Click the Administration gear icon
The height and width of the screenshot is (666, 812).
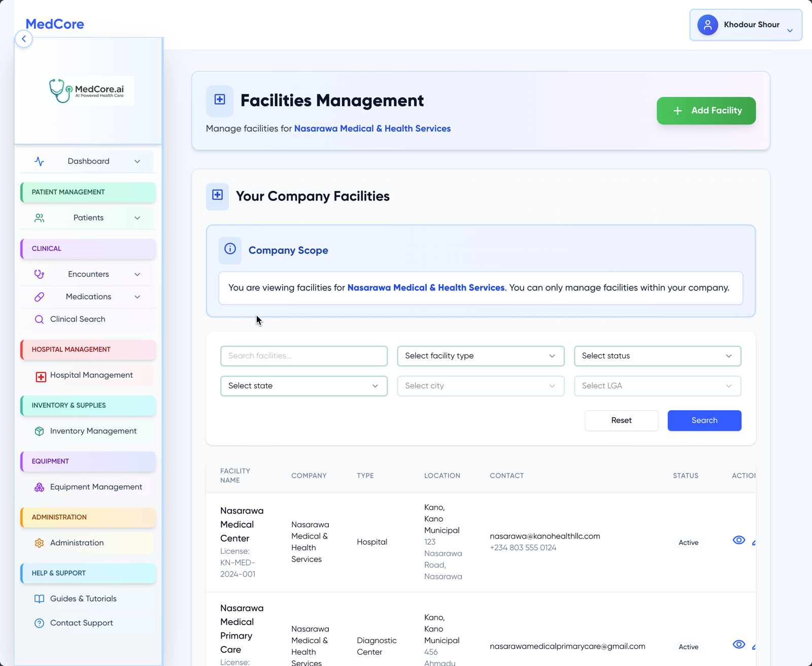(39, 543)
